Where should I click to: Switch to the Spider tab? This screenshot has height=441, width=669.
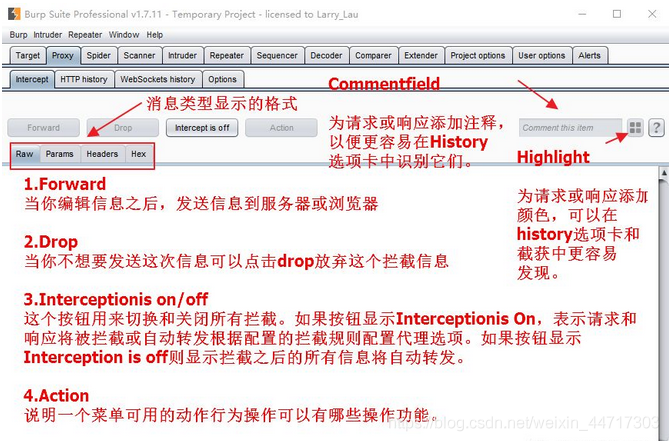(x=98, y=56)
